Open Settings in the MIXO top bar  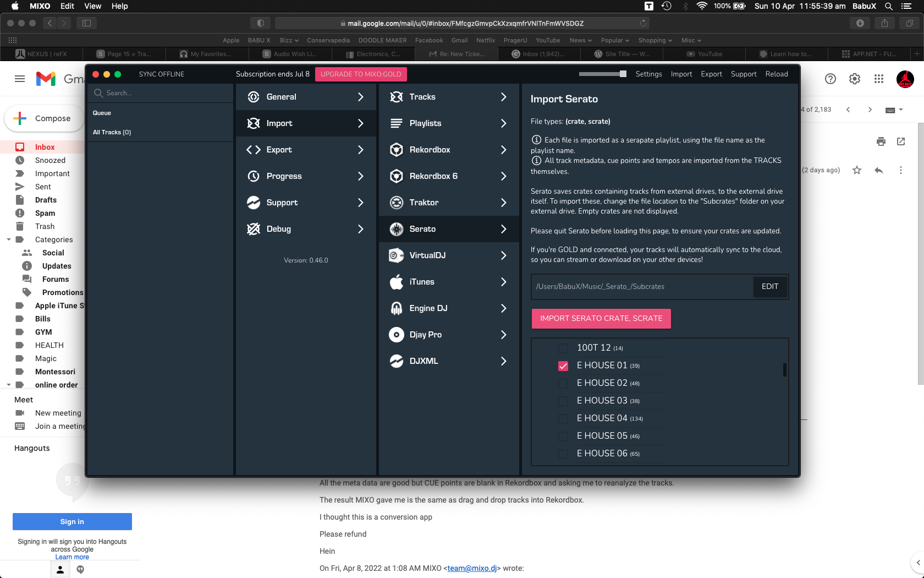648,74
